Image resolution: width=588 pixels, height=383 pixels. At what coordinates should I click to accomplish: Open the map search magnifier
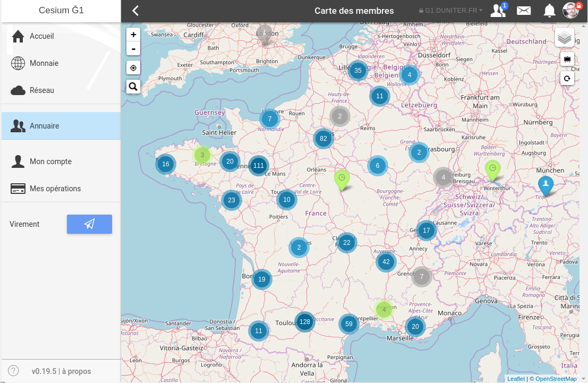(x=133, y=86)
